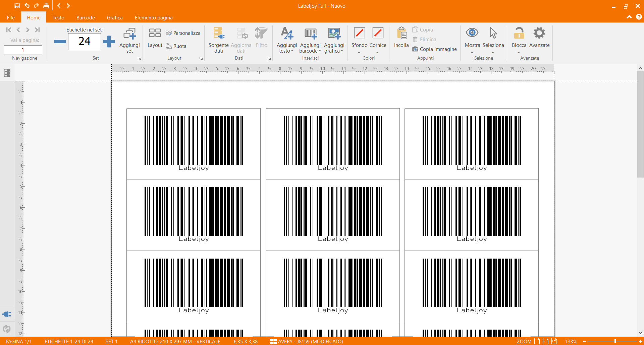
Task: Click the data connection plug icon in sidebar
Action: click(7, 314)
